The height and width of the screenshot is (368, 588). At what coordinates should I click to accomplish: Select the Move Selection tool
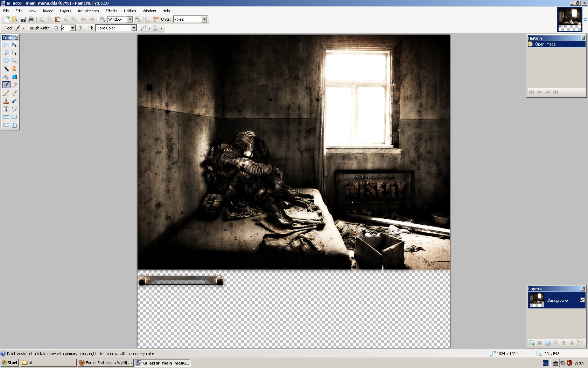click(14, 53)
